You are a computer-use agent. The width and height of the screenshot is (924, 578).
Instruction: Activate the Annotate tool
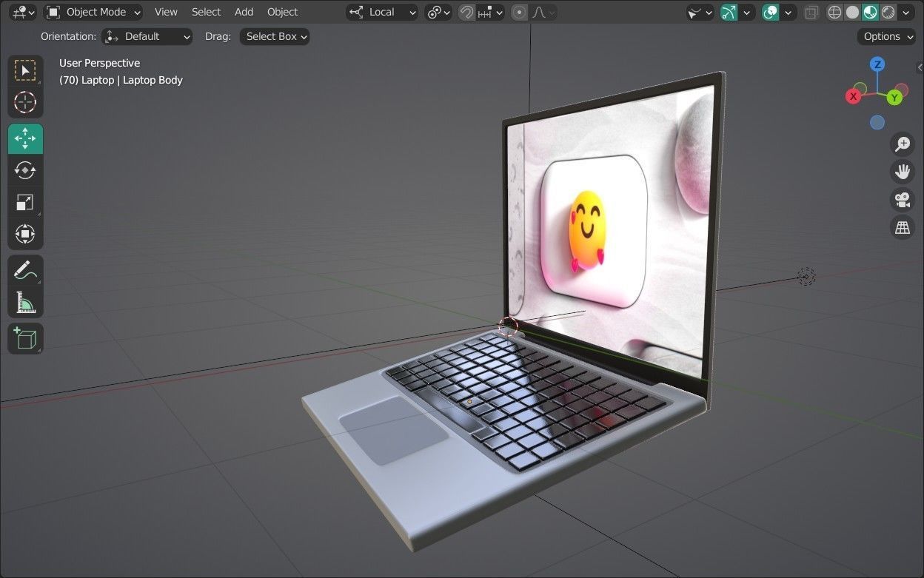tap(25, 269)
